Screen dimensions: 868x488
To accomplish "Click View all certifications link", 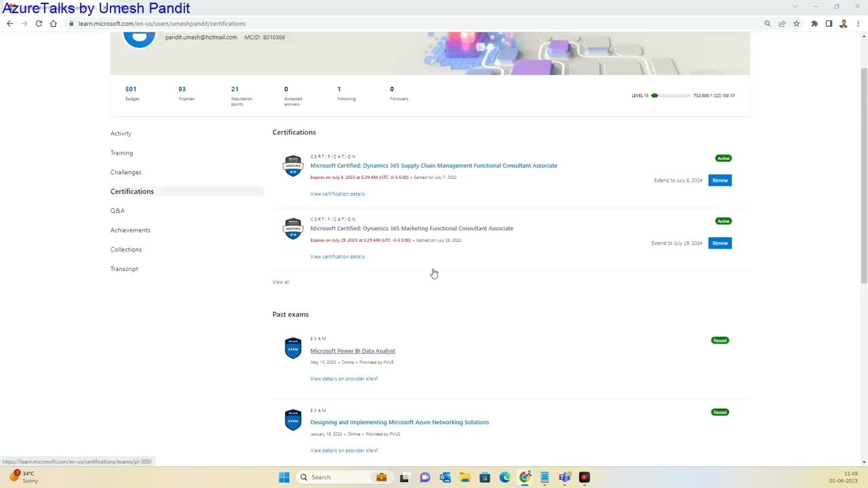I will [x=281, y=282].
